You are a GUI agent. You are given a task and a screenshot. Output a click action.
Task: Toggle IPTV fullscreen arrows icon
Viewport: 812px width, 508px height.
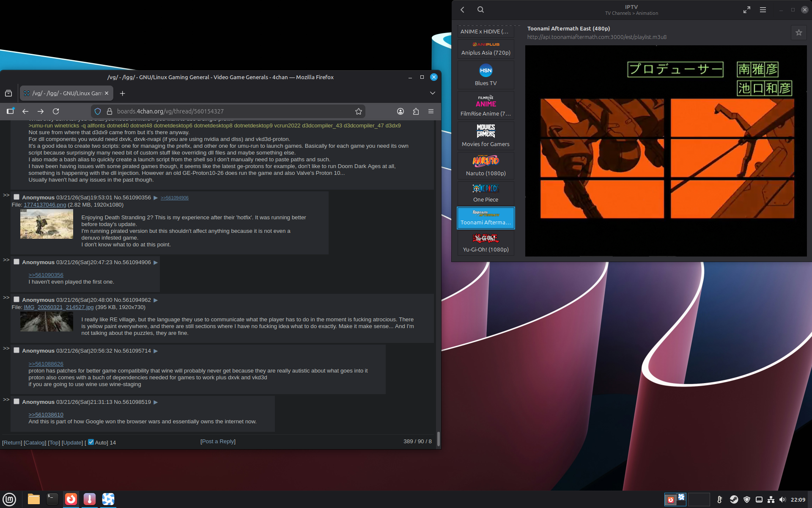tap(746, 10)
